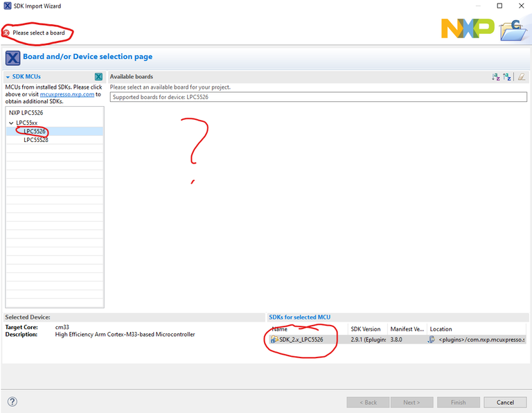Image resolution: width=532 pixels, height=413 pixels.
Task: Click the Back button
Action: pos(368,402)
